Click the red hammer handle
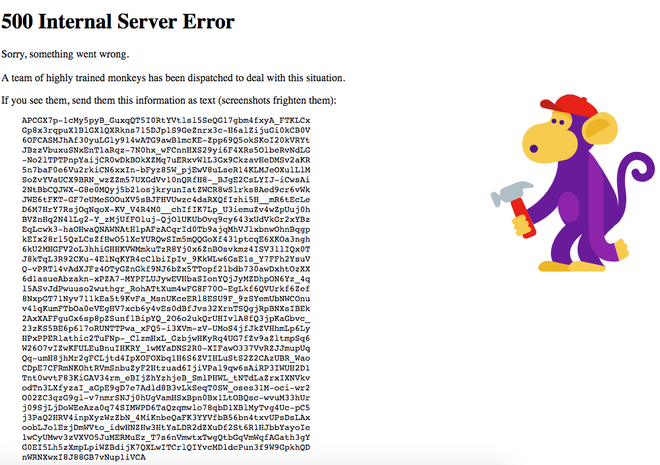 point(524,218)
